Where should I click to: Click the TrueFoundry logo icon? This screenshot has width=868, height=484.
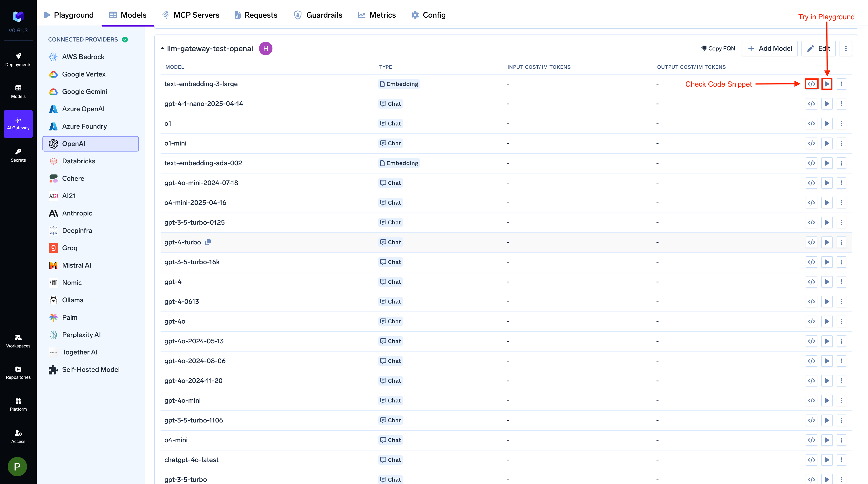[18, 16]
